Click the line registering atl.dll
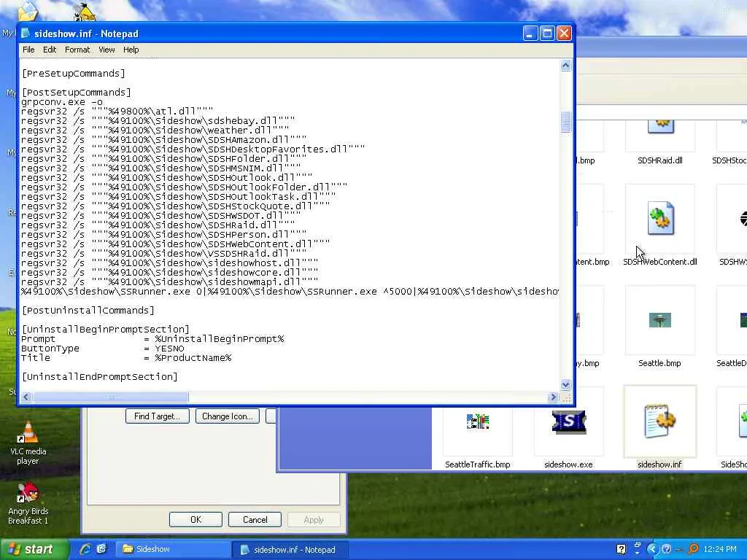This screenshot has height=560, width=747. click(117, 112)
